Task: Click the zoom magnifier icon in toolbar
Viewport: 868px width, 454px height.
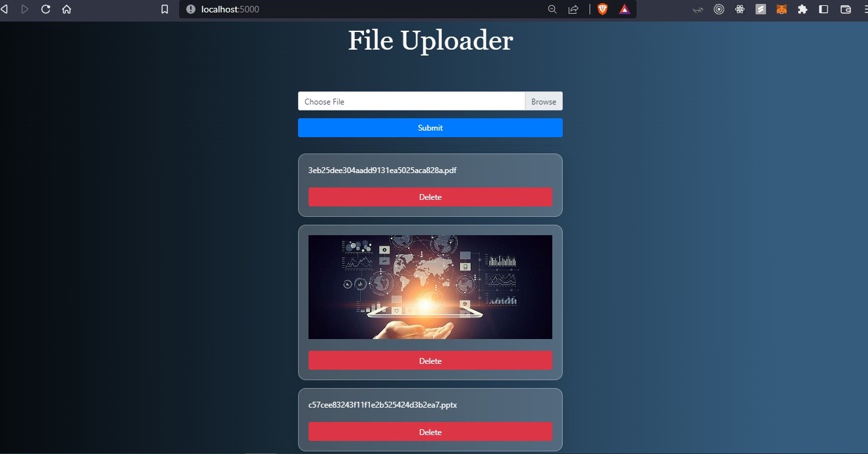Action: point(552,9)
